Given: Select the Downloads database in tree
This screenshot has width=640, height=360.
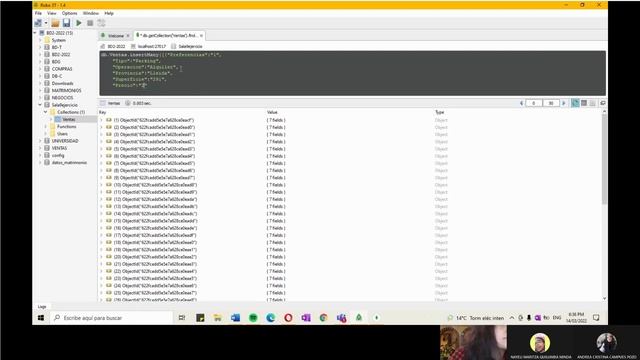Looking at the screenshot, I should [x=62, y=83].
